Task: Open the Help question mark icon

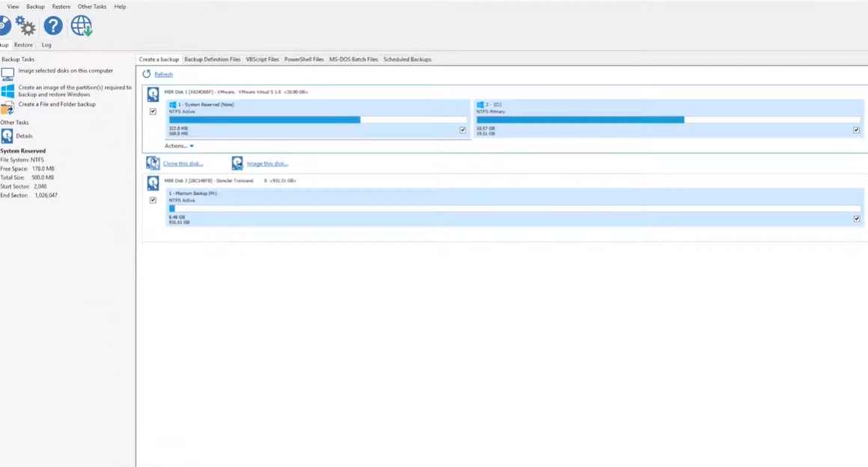Action: [52, 25]
